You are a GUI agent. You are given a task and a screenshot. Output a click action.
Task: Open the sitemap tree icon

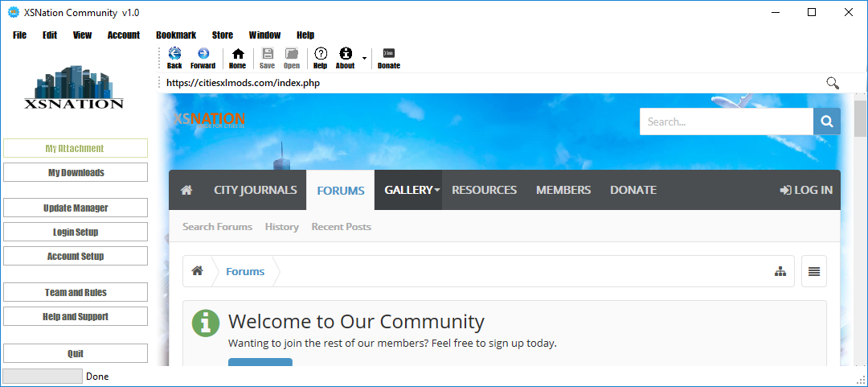click(x=780, y=271)
